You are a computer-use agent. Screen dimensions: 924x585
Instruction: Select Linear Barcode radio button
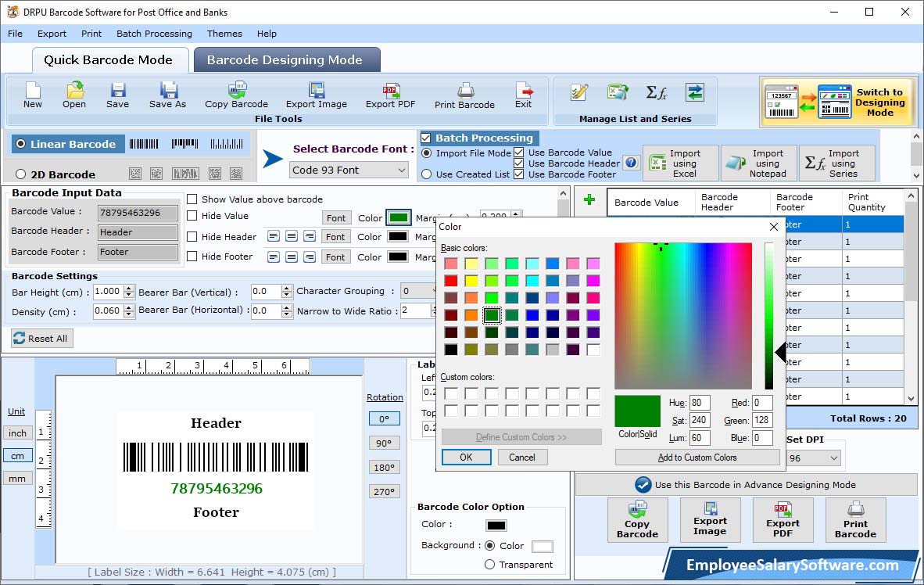pyautogui.click(x=21, y=144)
